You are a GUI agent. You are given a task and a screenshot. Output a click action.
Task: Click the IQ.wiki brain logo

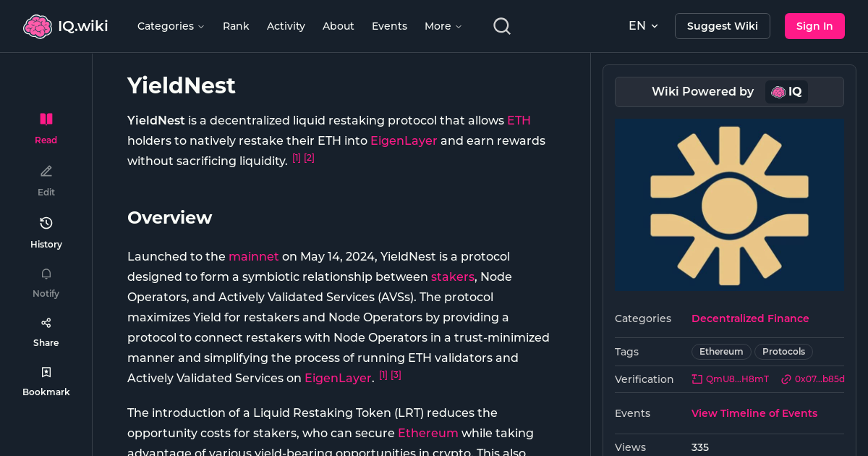tap(38, 25)
